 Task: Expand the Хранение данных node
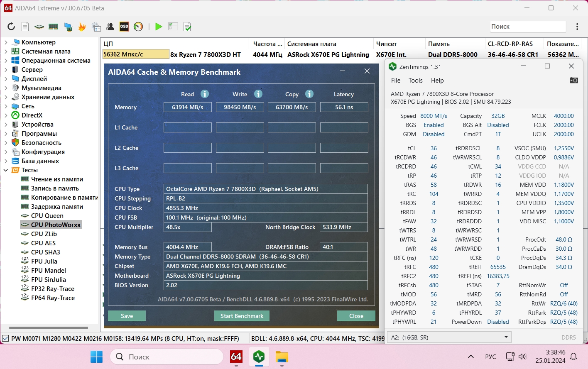[x=6, y=97]
